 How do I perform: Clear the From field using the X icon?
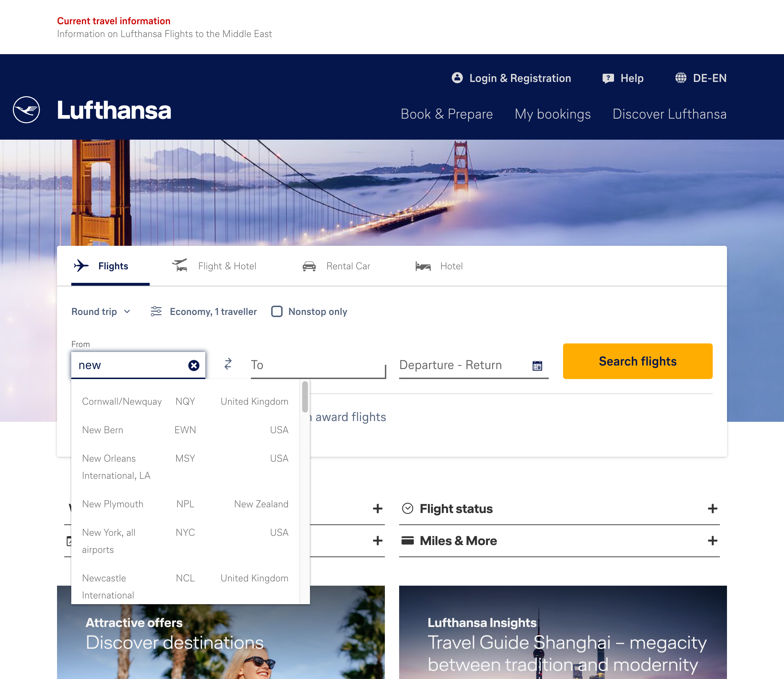point(194,365)
